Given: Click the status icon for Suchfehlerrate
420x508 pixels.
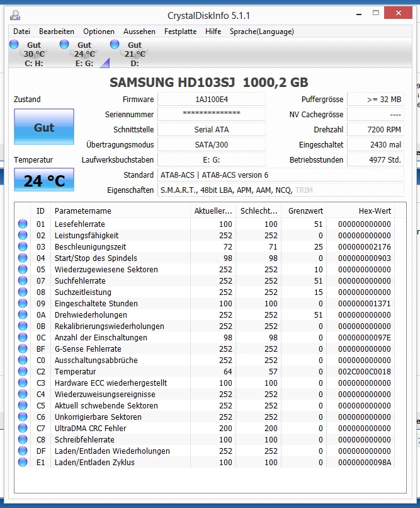Looking at the screenshot, I should (x=23, y=280).
